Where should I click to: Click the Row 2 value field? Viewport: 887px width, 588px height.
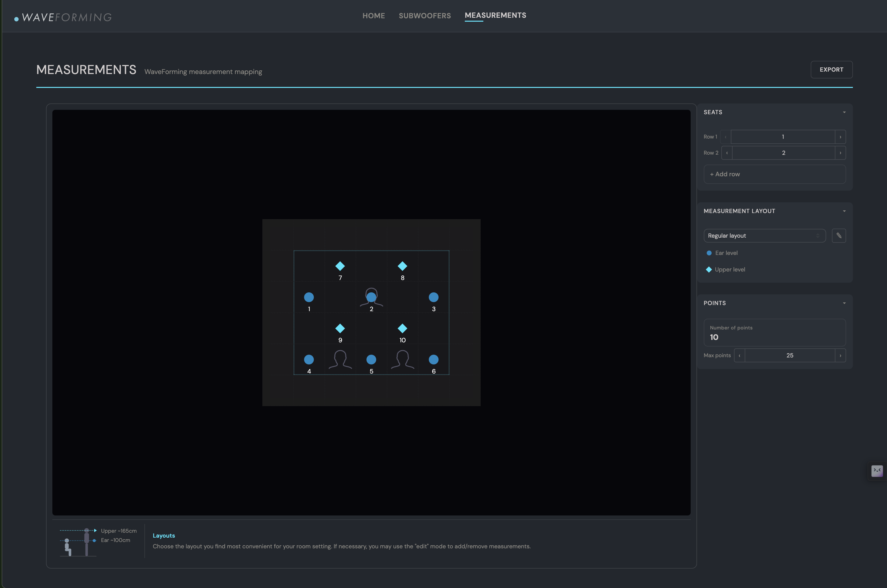[783, 153]
